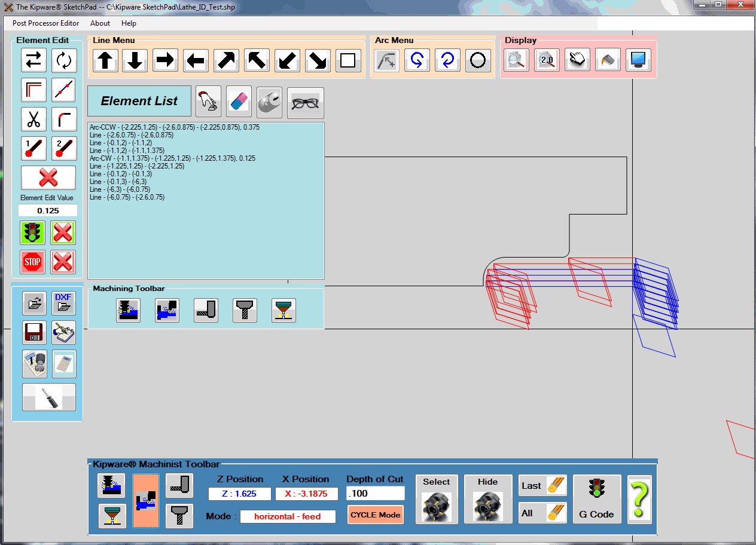756x545 pixels.
Task: Open the Post Processor Editor menu
Action: click(45, 23)
